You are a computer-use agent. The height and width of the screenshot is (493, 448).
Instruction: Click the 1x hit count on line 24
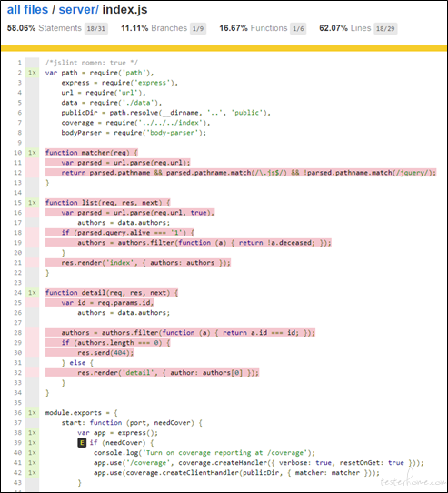[x=32, y=292]
